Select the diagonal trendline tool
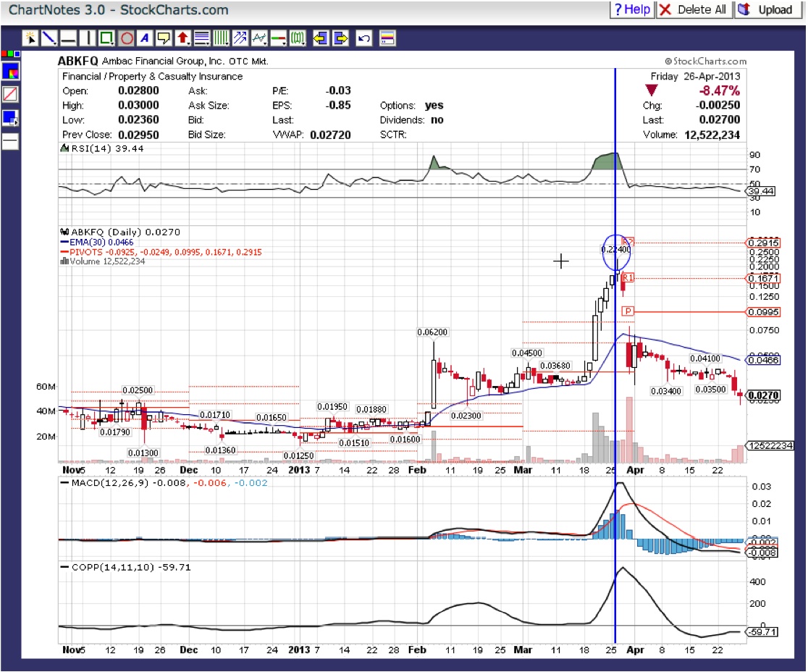The image size is (808, 672). (49, 38)
